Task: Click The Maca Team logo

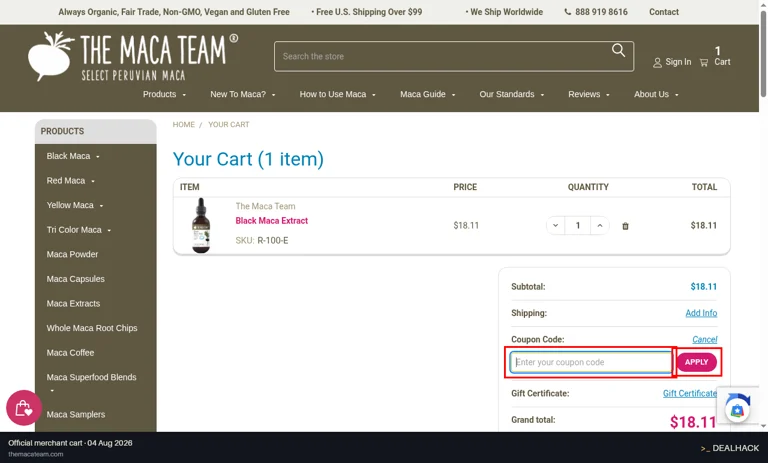Action: pyautogui.click(x=133, y=56)
